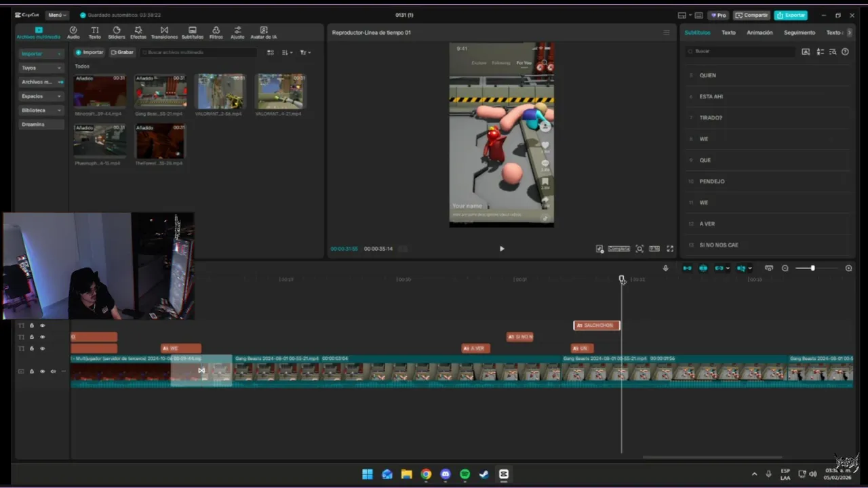Open Spotify from the taskbar
Image resolution: width=868 pixels, height=488 pixels.
coord(465,474)
